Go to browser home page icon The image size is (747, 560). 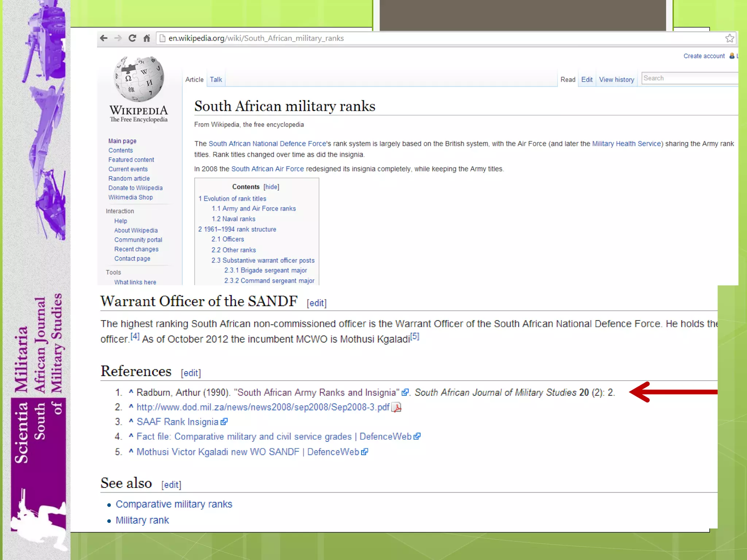coord(147,38)
